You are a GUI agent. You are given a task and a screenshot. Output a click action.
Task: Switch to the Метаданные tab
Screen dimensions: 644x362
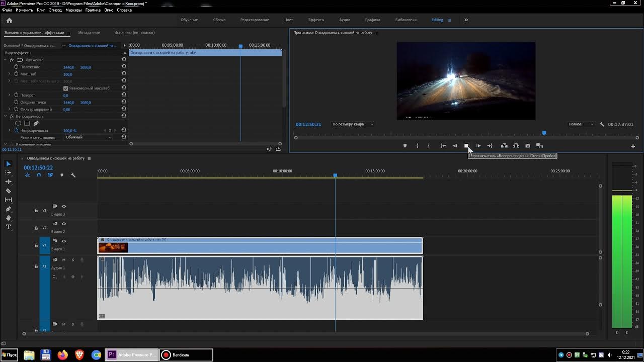click(89, 33)
